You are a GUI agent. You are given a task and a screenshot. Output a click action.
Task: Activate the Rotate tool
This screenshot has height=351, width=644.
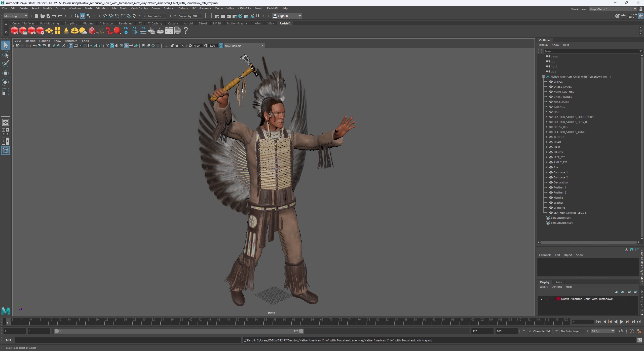(6, 82)
